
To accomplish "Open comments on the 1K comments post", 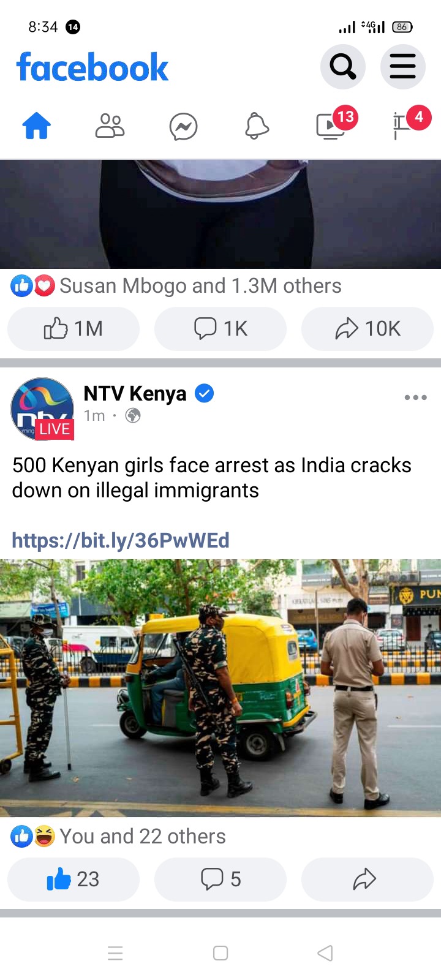I will [x=221, y=329].
